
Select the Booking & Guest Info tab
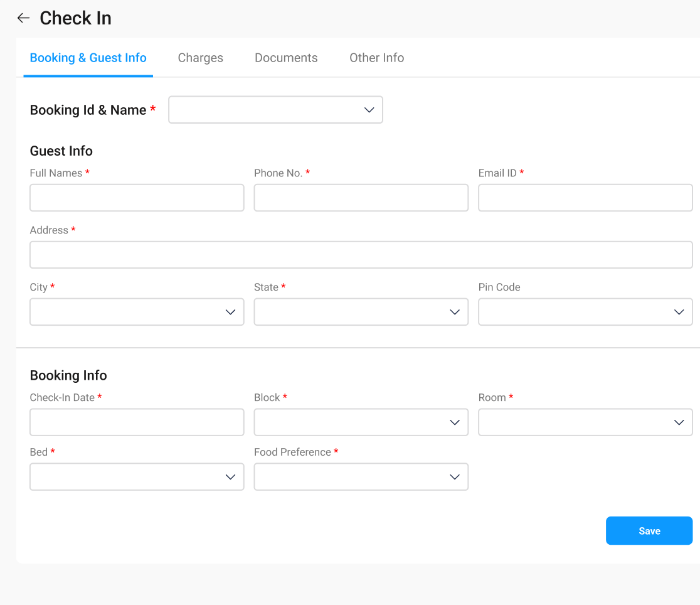tap(88, 58)
